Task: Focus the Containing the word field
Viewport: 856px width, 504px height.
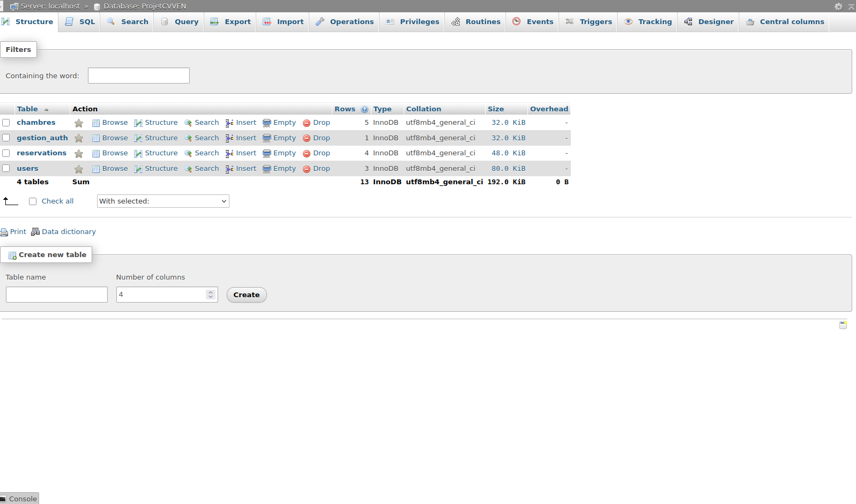Action: coord(139,76)
